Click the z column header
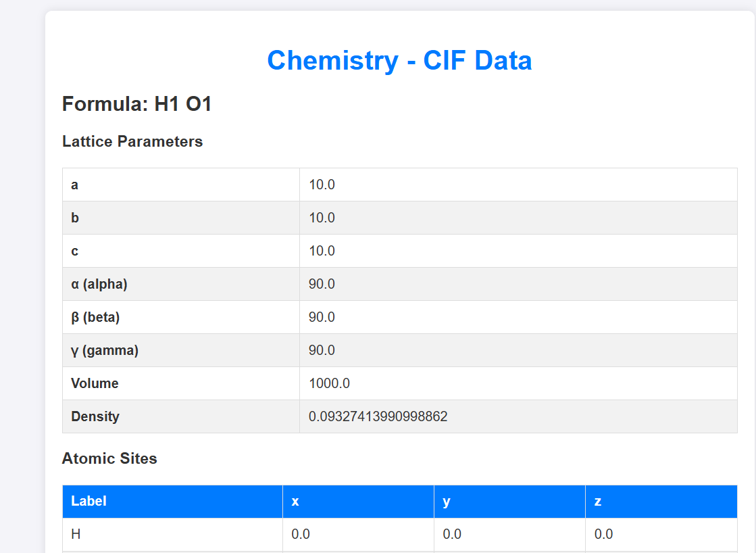The height and width of the screenshot is (553, 756). (598, 501)
